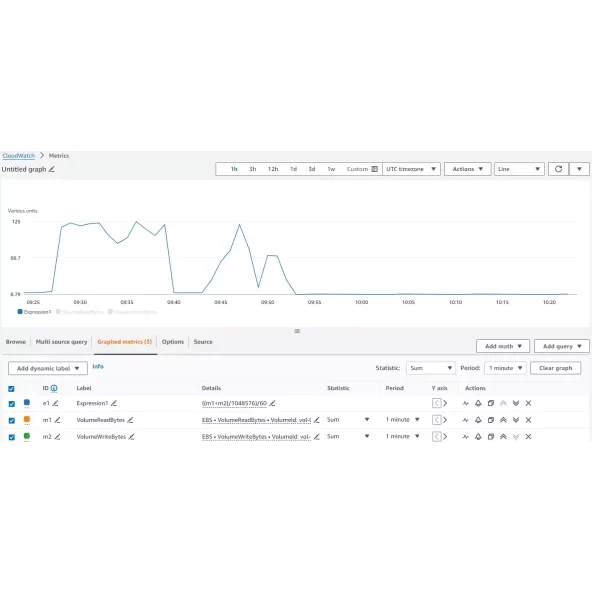This screenshot has width=592, height=592.
Task: Toggle Expression1 series in the graph legend
Action: click(x=34, y=312)
